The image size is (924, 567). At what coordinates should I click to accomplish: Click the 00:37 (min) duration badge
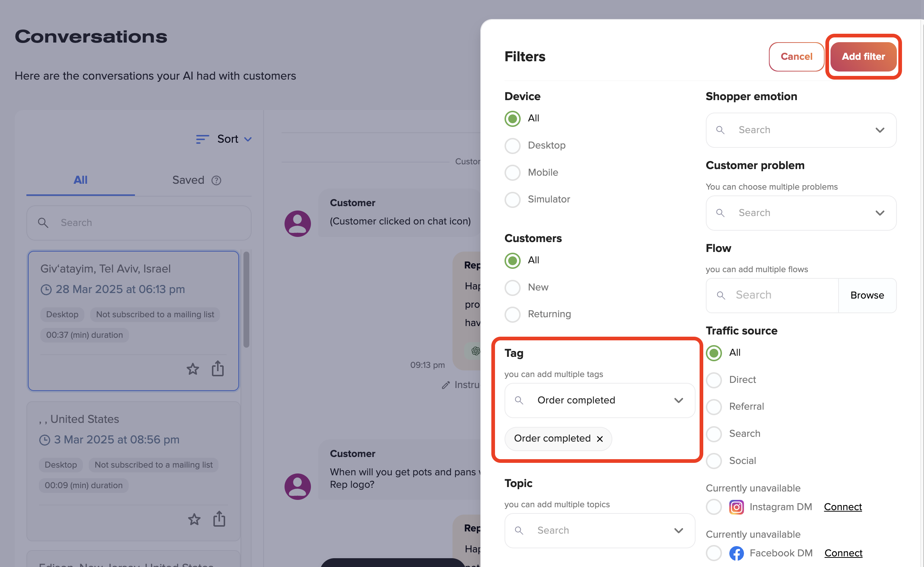click(84, 335)
